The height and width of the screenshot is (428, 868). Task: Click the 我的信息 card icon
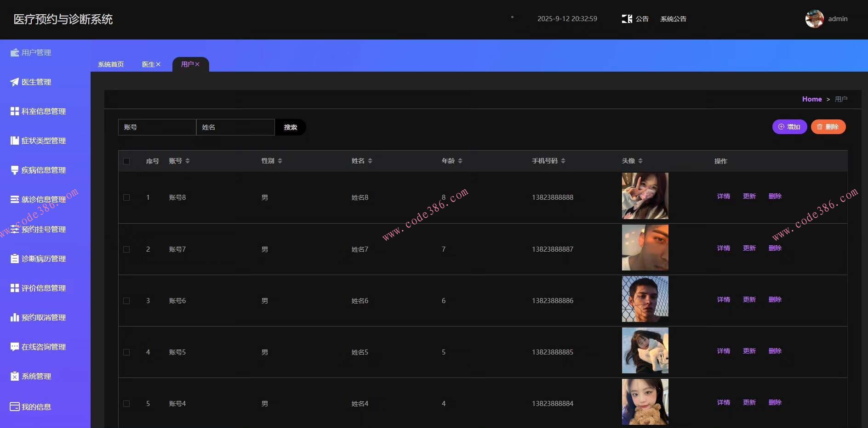(15, 407)
